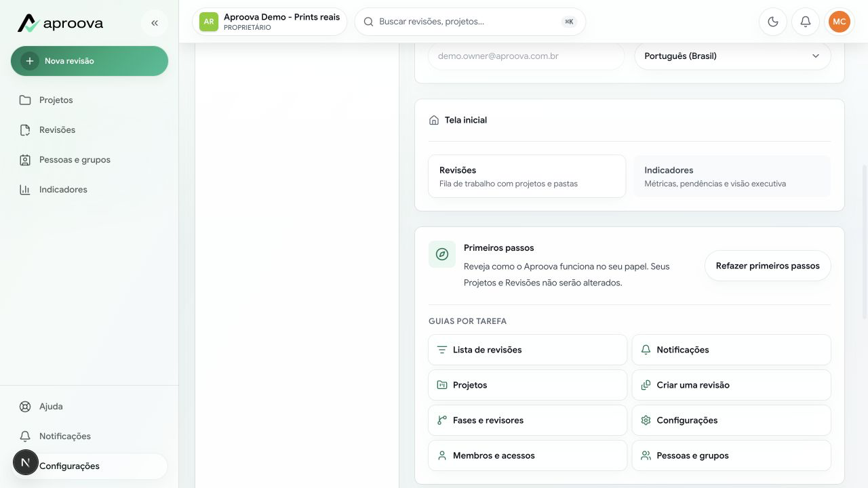Click the Primeiros passos title text

(x=498, y=248)
